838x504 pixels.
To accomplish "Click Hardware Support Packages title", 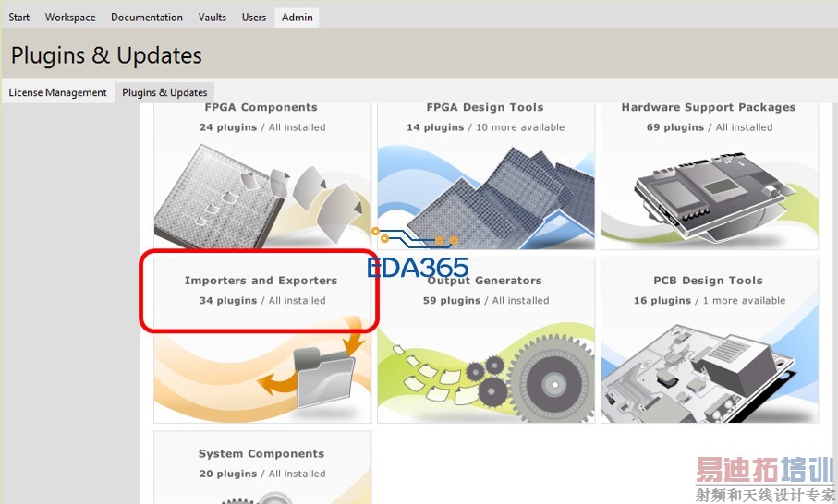I will click(x=709, y=107).
